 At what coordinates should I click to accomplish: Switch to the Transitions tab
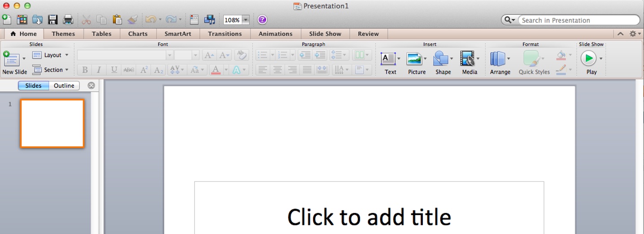point(225,34)
